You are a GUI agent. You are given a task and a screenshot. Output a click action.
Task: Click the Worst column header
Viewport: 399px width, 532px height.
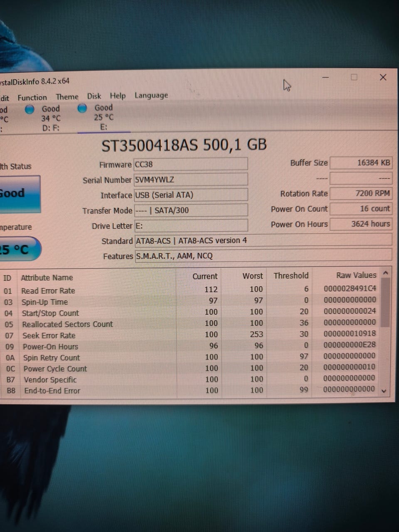pos(252,276)
